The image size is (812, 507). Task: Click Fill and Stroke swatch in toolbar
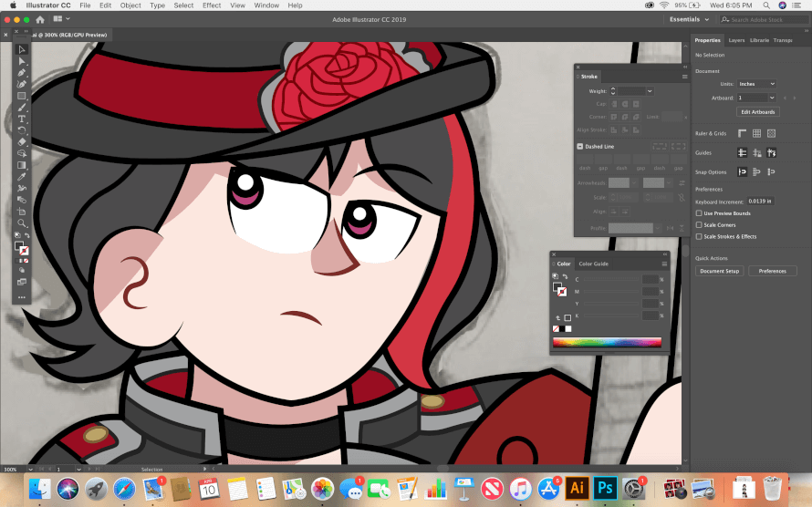click(x=21, y=248)
